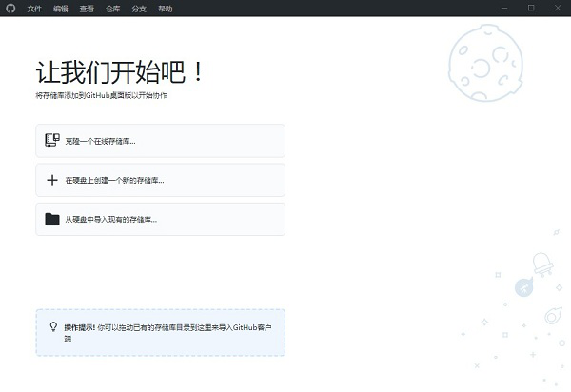The image size is (571, 392).
Task: Click the plus icon for new repository
Action: pyautogui.click(x=52, y=180)
